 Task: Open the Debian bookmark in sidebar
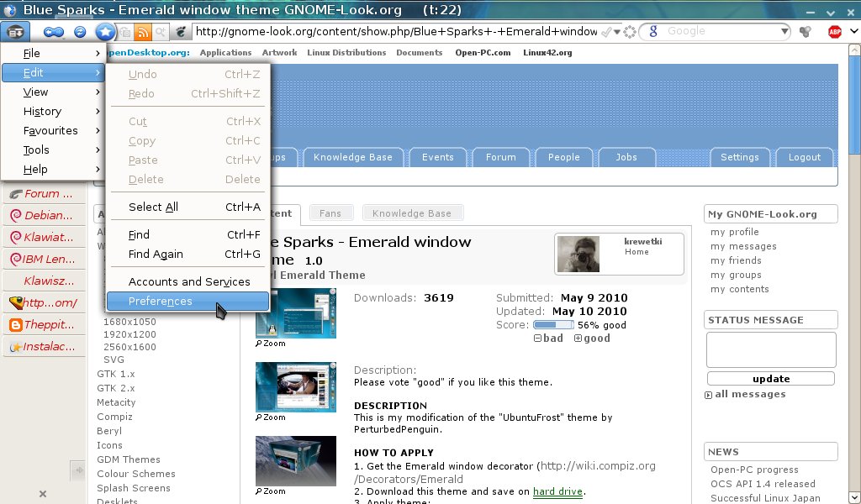click(44, 215)
